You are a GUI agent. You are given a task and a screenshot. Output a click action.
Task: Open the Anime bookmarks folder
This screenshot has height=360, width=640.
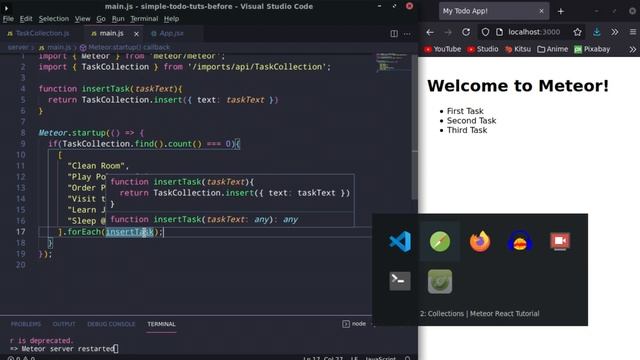click(553, 49)
